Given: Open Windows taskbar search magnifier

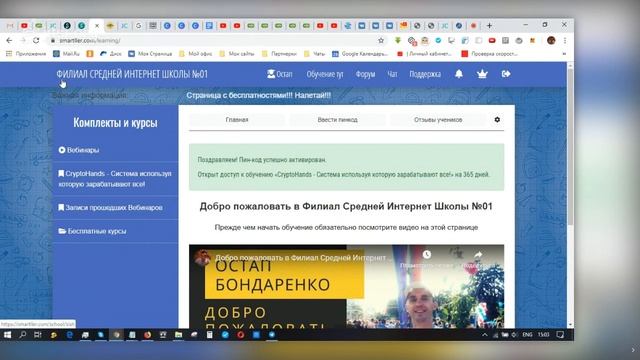Looking at the screenshot, I should click(22, 335).
